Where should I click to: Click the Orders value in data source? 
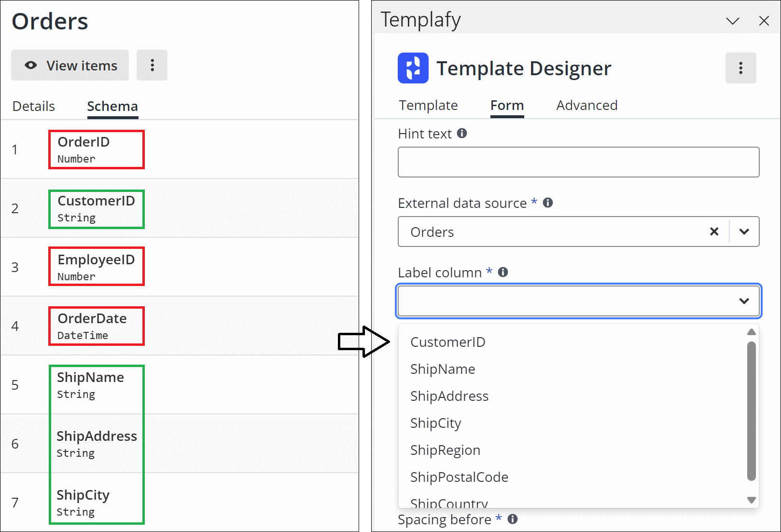coord(432,232)
